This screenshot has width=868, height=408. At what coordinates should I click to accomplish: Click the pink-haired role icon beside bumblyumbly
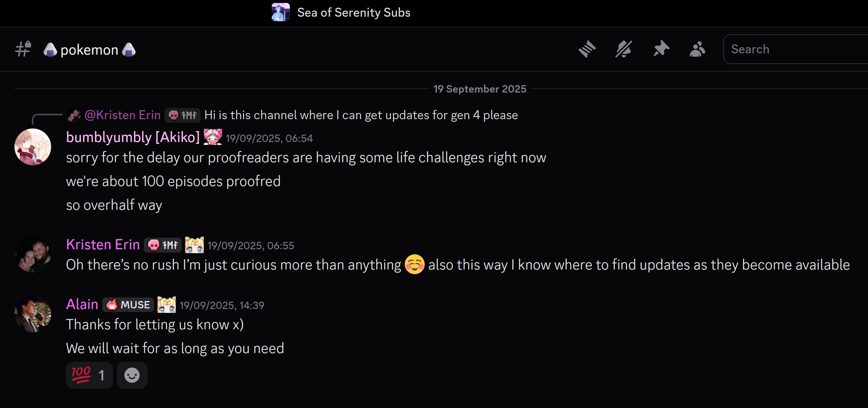(213, 137)
